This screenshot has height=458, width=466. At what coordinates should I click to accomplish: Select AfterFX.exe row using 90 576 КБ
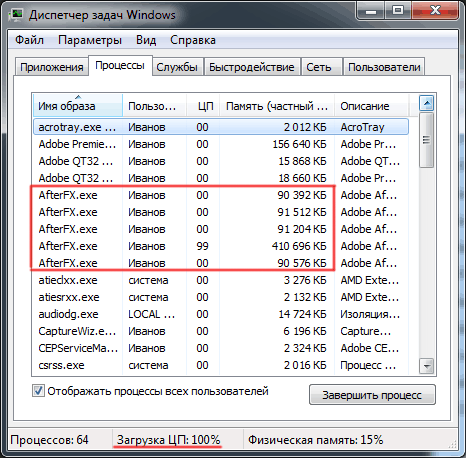(221, 263)
